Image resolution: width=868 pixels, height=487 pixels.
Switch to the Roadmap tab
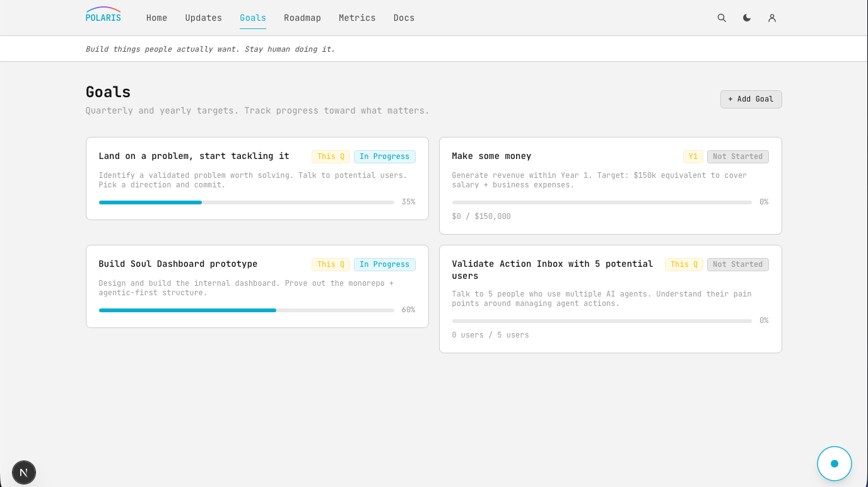tap(302, 18)
